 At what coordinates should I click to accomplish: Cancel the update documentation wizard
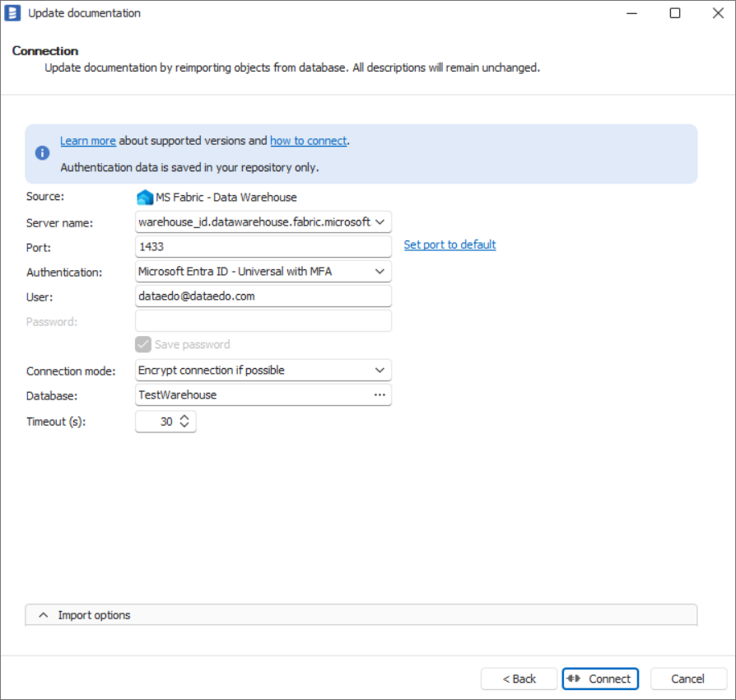tap(687, 679)
